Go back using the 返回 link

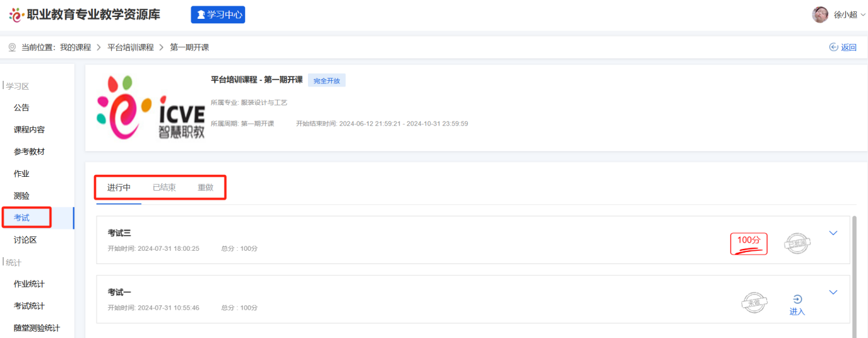(x=843, y=47)
